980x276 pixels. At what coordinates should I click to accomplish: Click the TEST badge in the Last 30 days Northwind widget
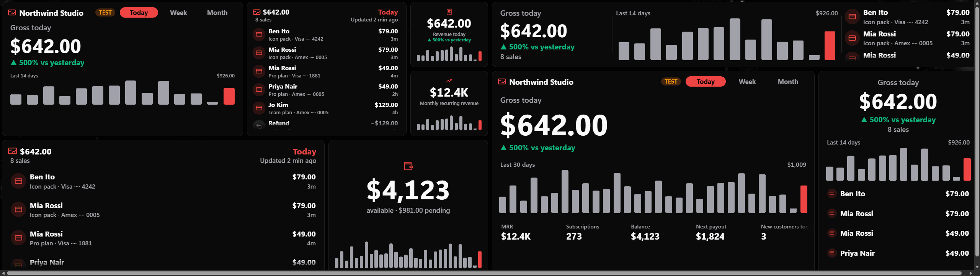[671, 82]
